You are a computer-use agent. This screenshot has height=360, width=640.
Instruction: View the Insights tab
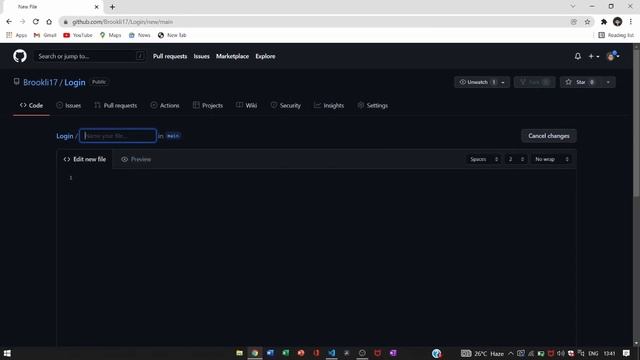329,105
